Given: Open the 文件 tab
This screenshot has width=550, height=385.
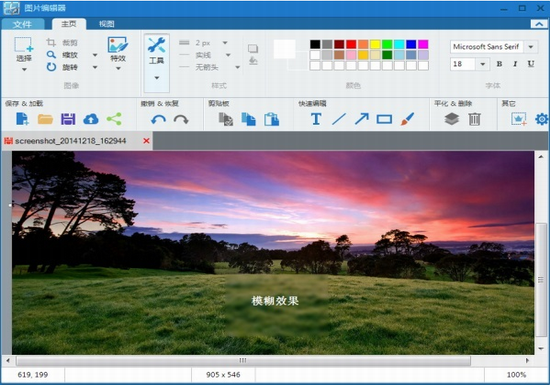Looking at the screenshot, I should pyautogui.click(x=22, y=24).
